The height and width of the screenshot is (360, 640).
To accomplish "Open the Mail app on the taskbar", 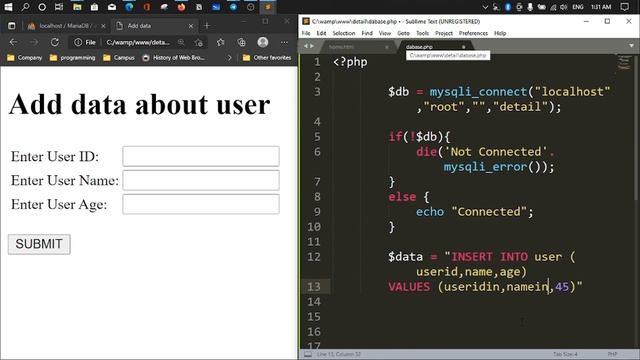I will (x=112, y=7).
